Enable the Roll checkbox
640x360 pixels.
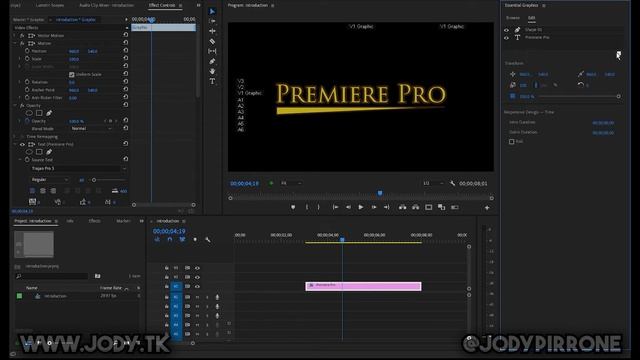511,142
